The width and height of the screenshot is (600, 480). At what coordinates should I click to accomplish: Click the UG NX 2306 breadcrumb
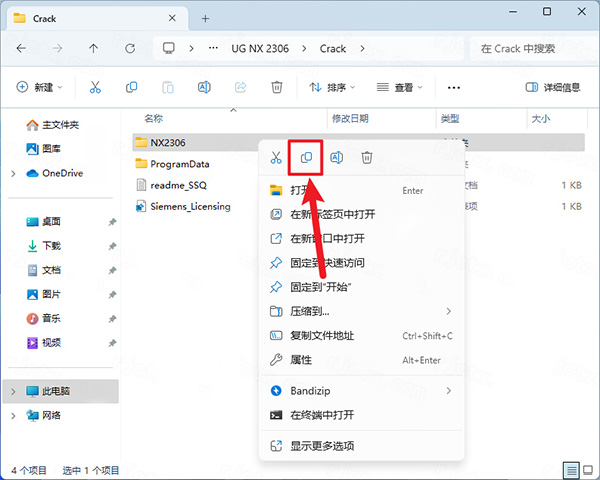(x=260, y=49)
